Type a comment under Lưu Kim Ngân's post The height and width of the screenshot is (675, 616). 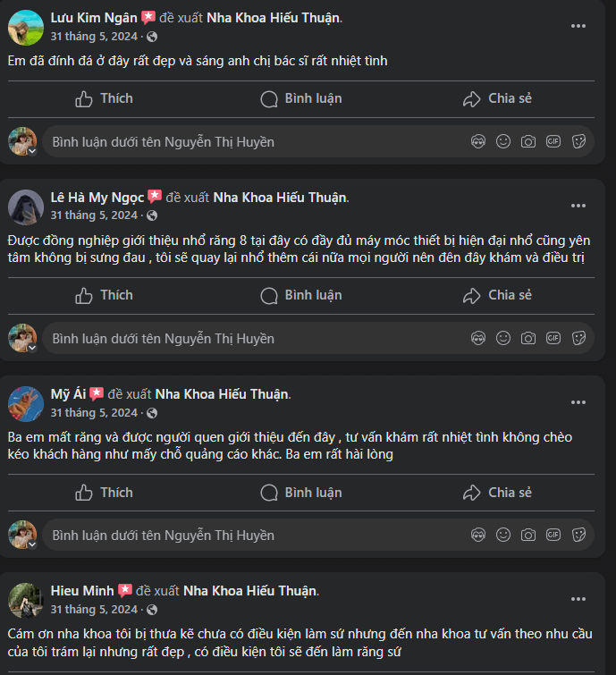point(250,141)
